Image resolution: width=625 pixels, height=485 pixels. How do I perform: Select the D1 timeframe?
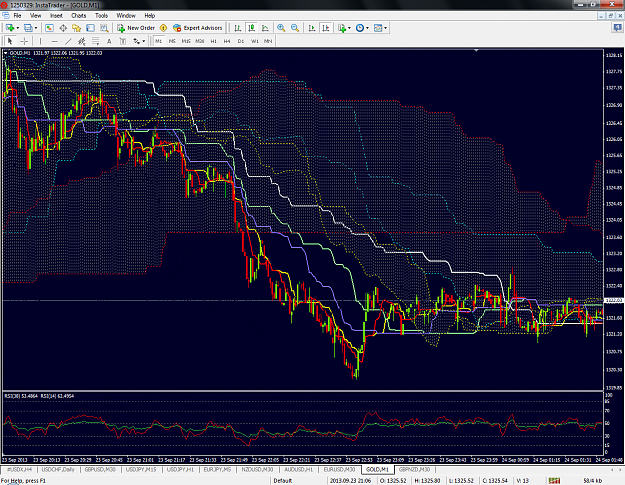point(241,41)
